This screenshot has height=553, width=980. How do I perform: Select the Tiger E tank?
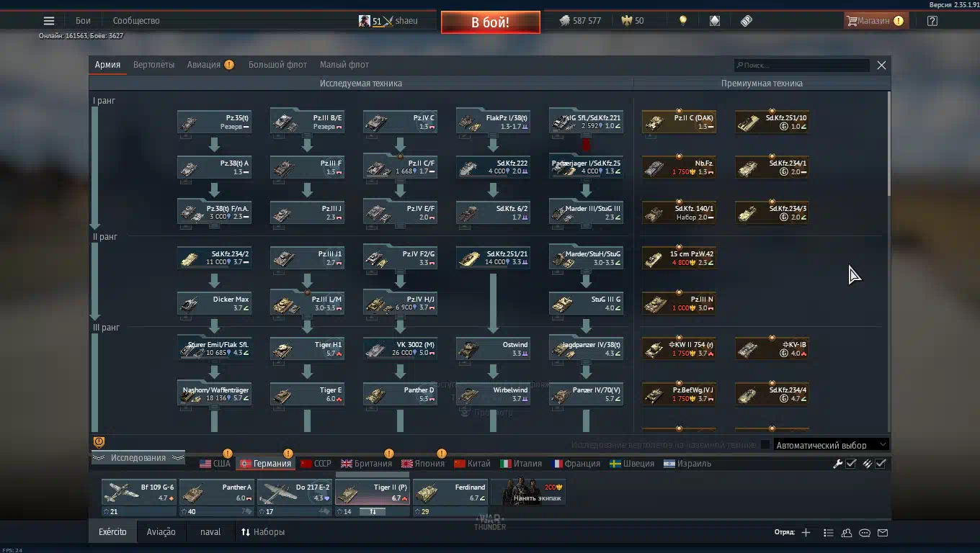pyautogui.click(x=307, y=395)
